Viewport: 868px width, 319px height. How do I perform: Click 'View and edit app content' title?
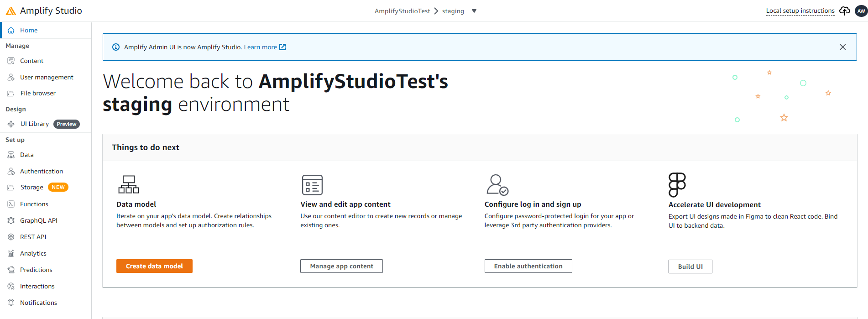click(x=345, y=204)
